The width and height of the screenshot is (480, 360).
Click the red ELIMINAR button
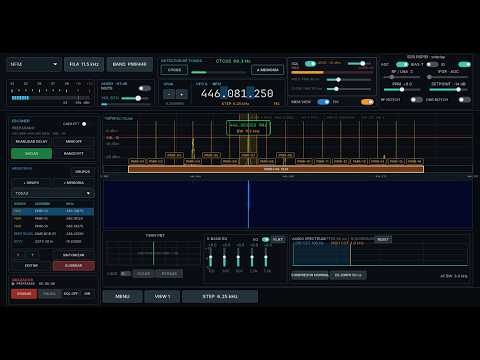click(x=74, y=266)
